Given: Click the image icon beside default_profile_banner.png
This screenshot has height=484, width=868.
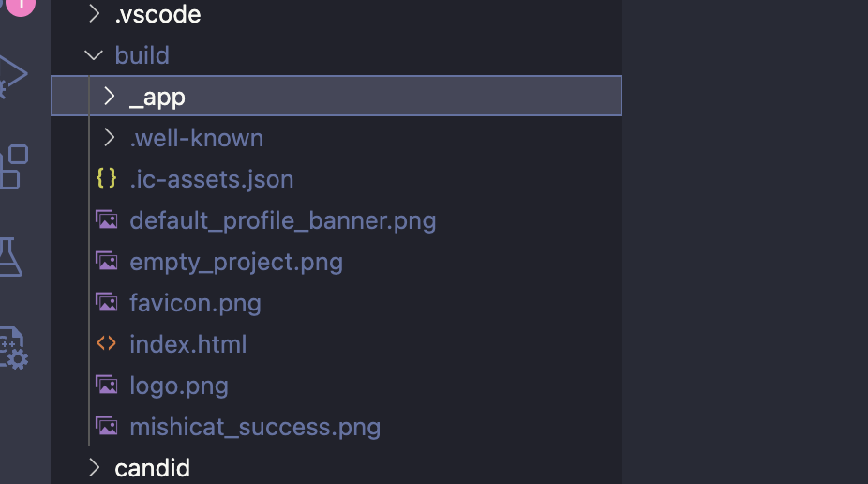Looking at the screenshot, I should (107, 220).
